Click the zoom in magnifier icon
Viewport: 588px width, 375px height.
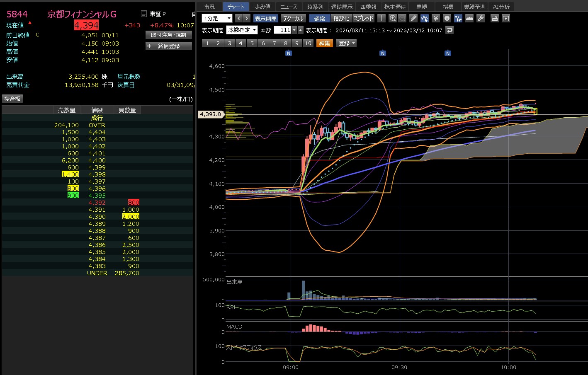pos(393,18)
